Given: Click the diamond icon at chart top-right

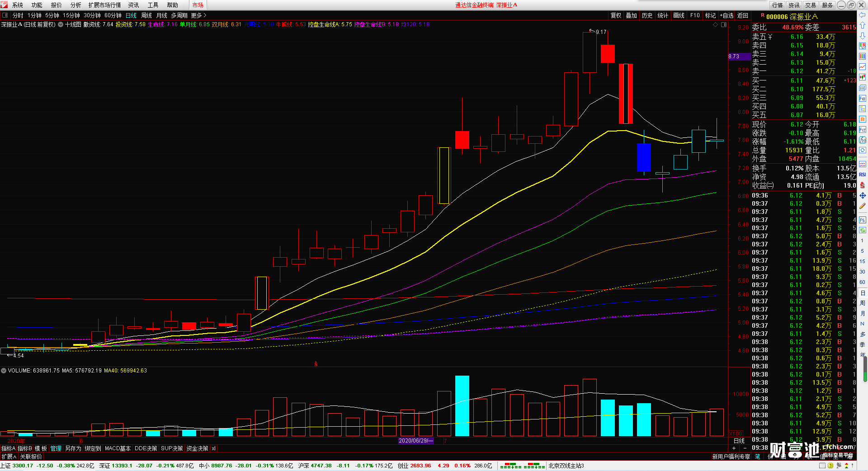Looking at the screenshot, I should [715, 25].
